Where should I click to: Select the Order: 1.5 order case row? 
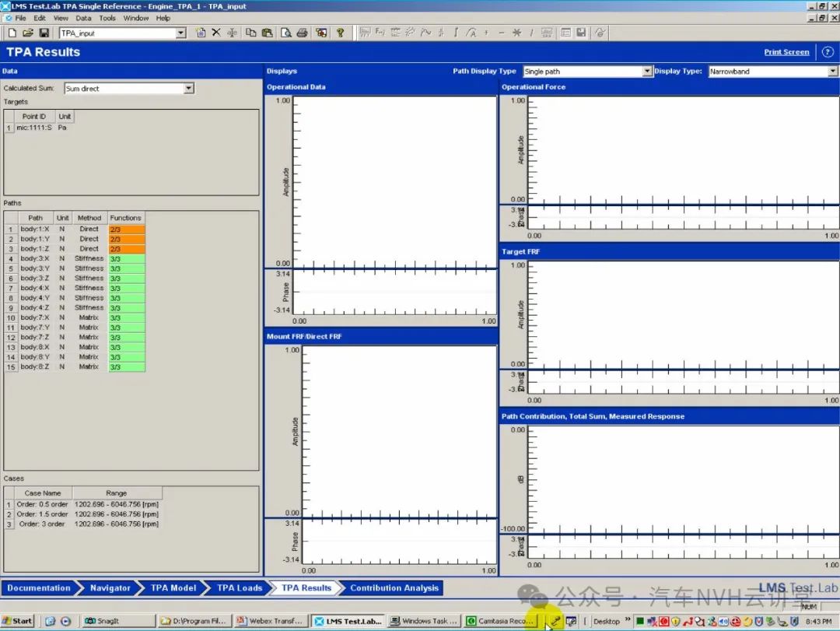[42, 514]
